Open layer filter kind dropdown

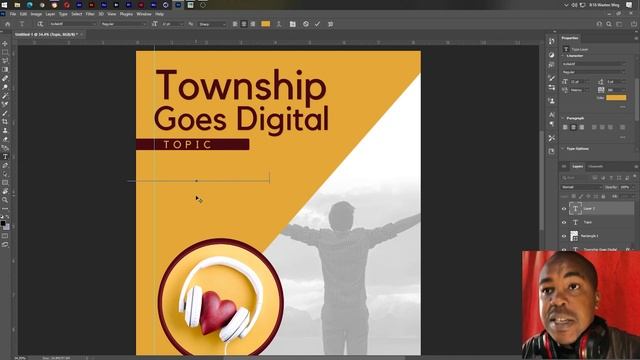[x=576, y=178]
